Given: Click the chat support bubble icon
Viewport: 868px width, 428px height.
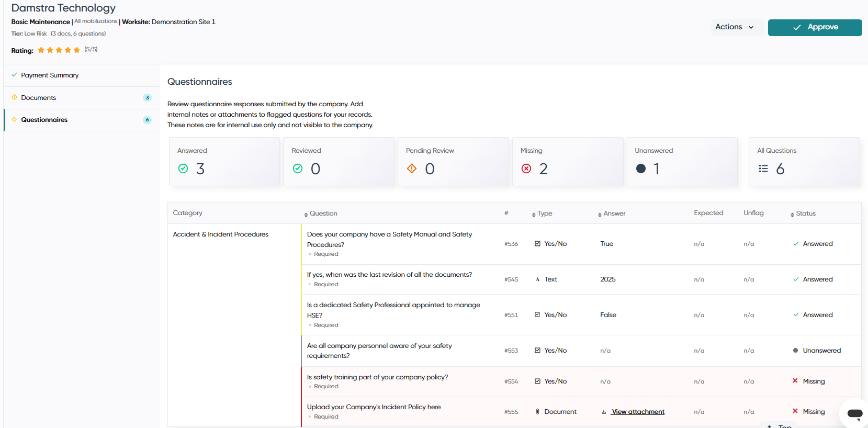Looking at the screenshot, I should (x=855, y=414).
